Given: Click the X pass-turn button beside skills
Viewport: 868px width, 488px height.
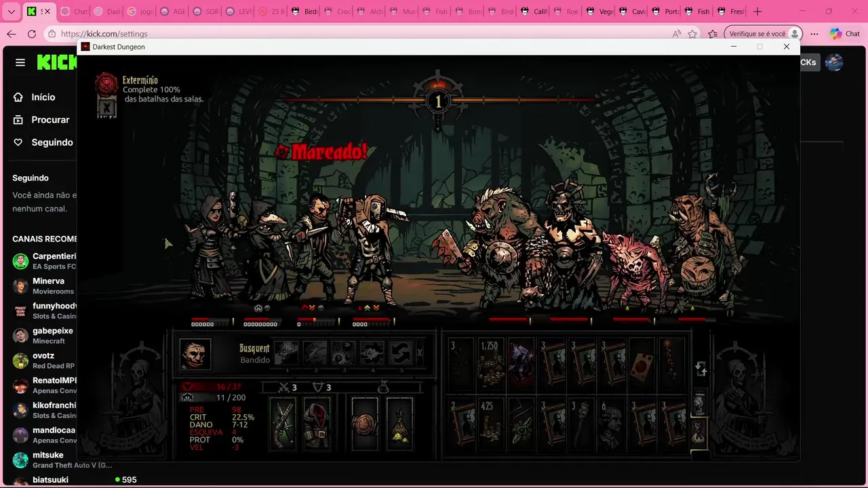Looking at the screenshot, I should [x=420, y=353].
